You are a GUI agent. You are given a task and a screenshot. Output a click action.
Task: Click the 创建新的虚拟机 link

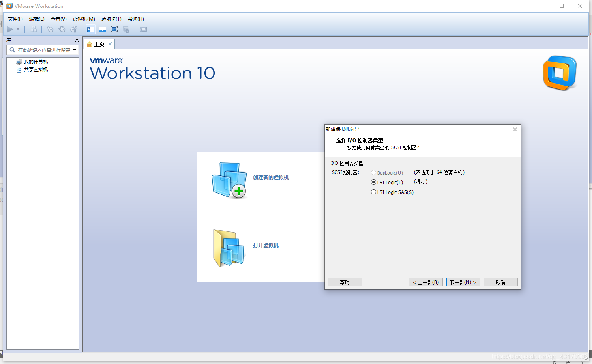(271, 178)
